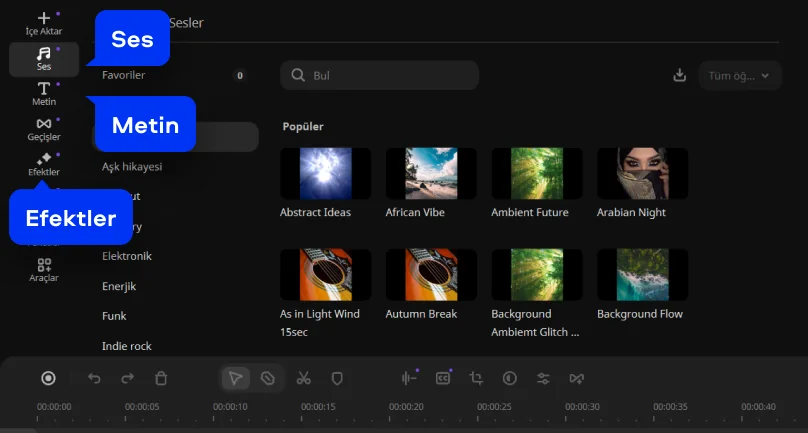Open the Metin text panel

click(44, 94)
